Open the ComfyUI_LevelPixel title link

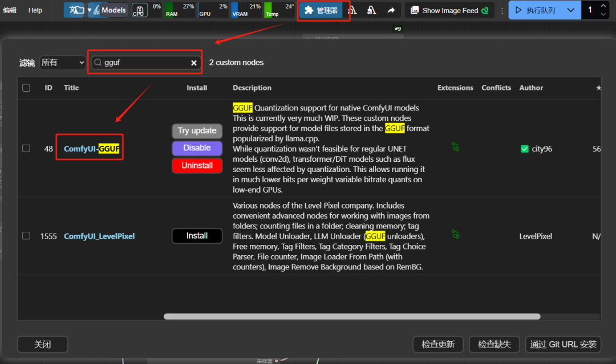coord(99,236)
